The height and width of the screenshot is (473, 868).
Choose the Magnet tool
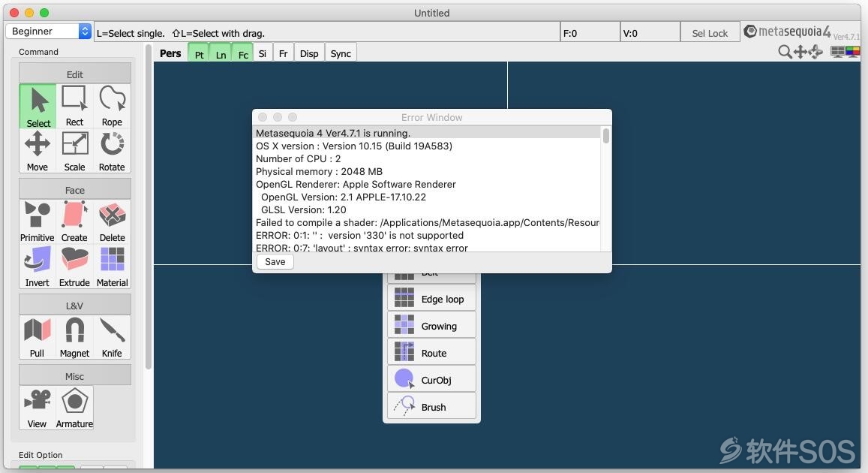(x=75, y=337)
